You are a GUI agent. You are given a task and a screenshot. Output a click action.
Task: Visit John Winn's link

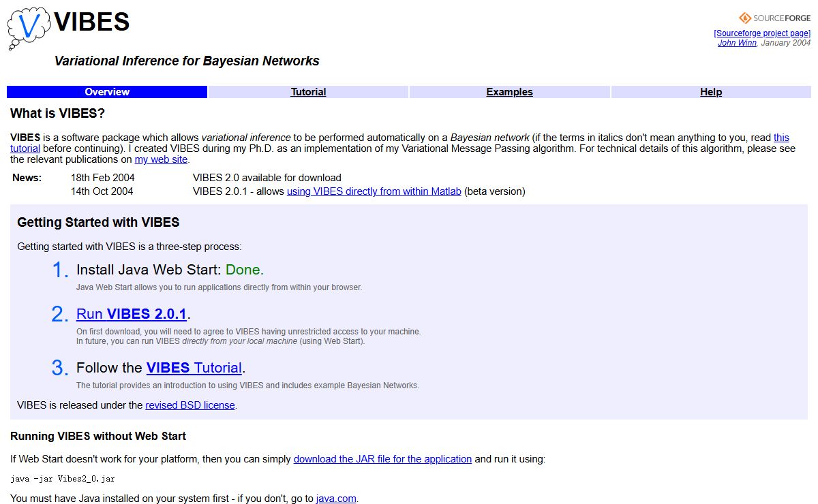pyautogui.click(x=737, y=43)
